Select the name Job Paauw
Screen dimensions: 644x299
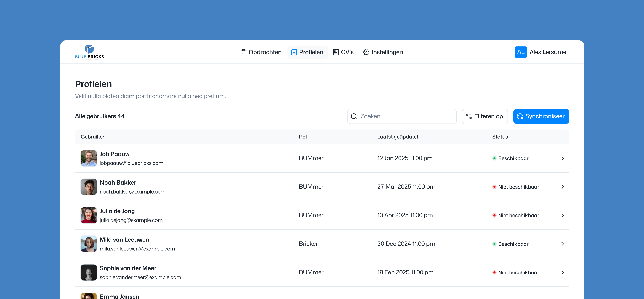coord(115,154)
